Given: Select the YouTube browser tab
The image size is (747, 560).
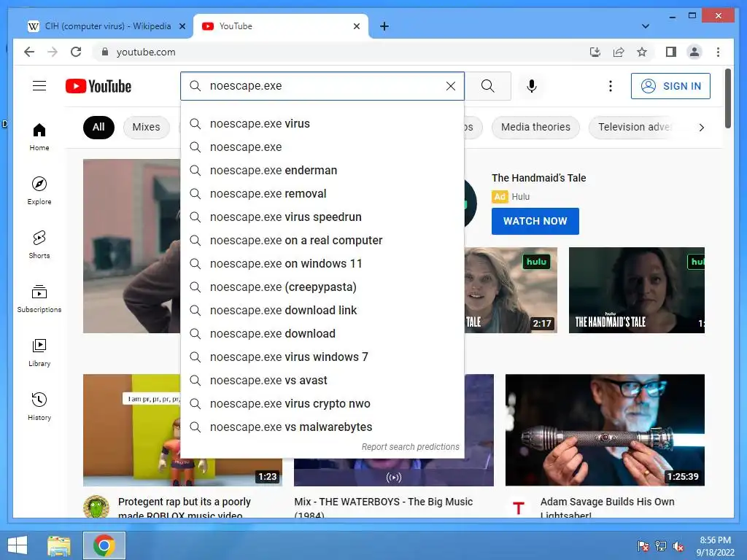Looking at the screenshot, I should coord(281,26).
